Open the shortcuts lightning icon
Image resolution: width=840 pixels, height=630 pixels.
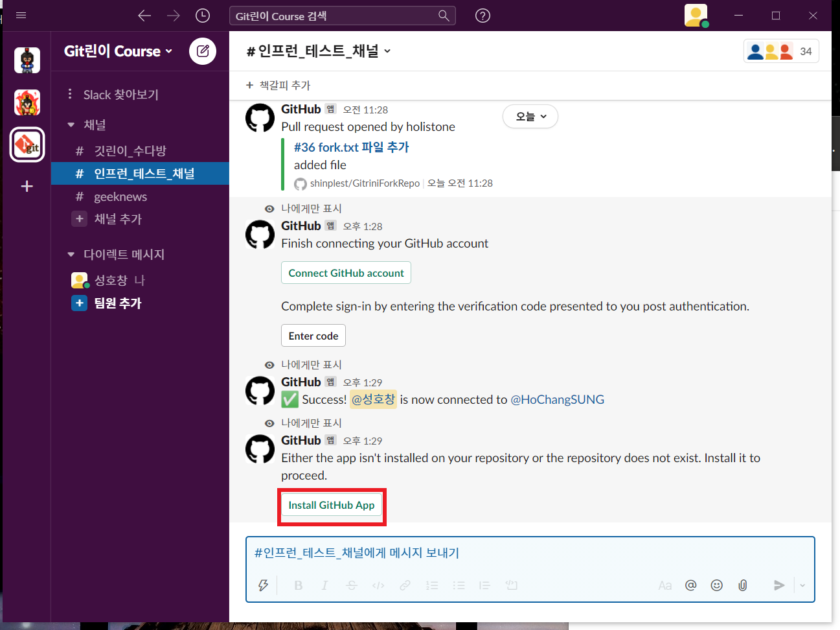pos(263,585)
